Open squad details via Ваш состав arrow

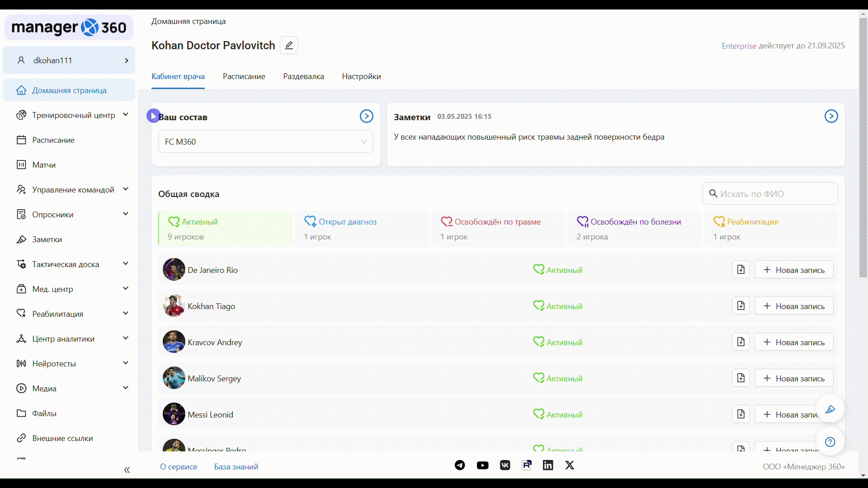click(x=366, y=117)
